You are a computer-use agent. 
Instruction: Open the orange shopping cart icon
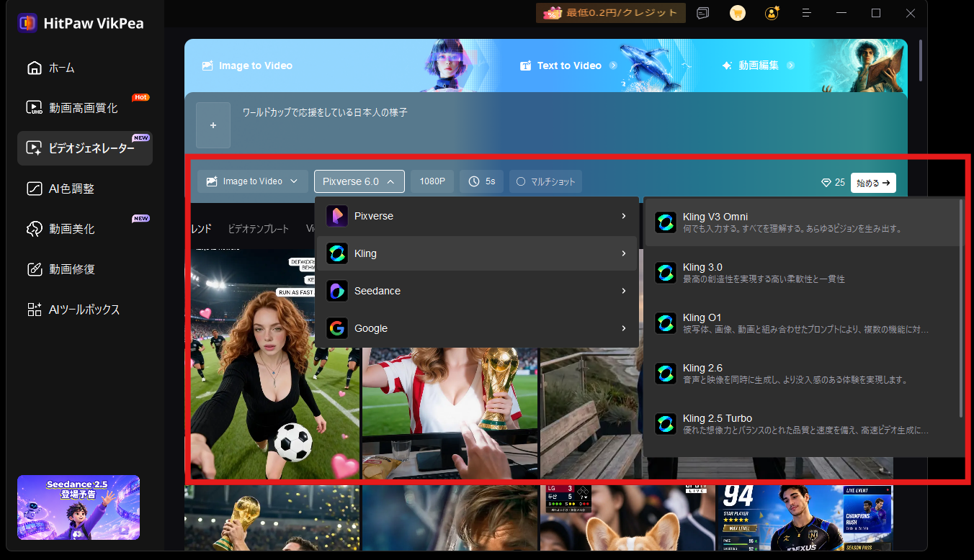point(737,13)
